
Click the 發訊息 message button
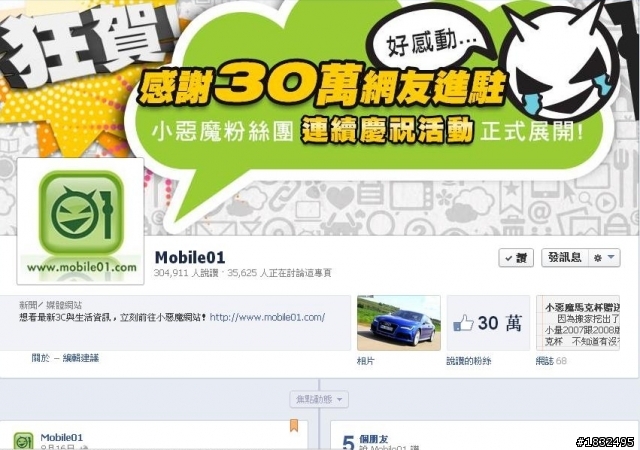[x=564, y=258]
